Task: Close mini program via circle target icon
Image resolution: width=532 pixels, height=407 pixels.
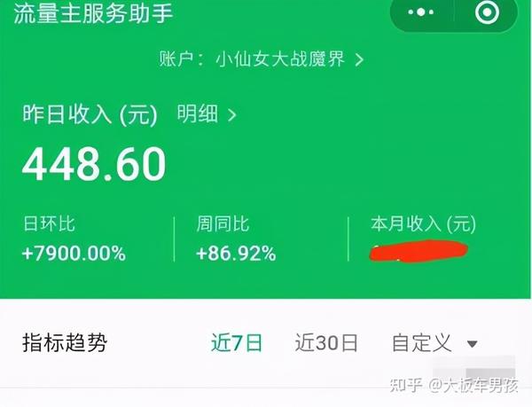Action: point(487,12)
